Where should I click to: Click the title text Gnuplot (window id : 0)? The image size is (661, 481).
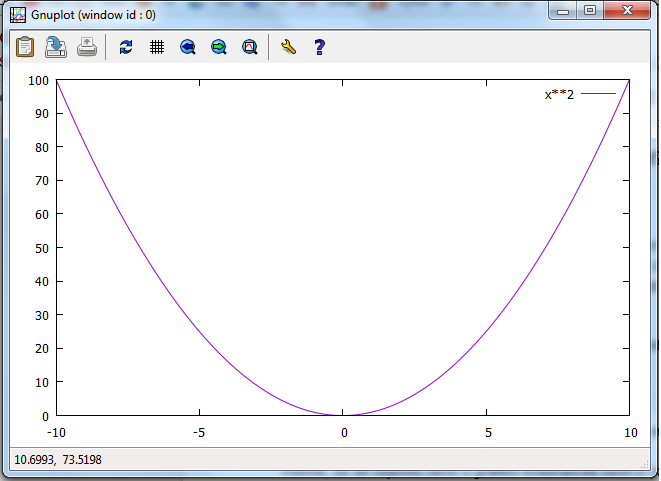point(94,15)
